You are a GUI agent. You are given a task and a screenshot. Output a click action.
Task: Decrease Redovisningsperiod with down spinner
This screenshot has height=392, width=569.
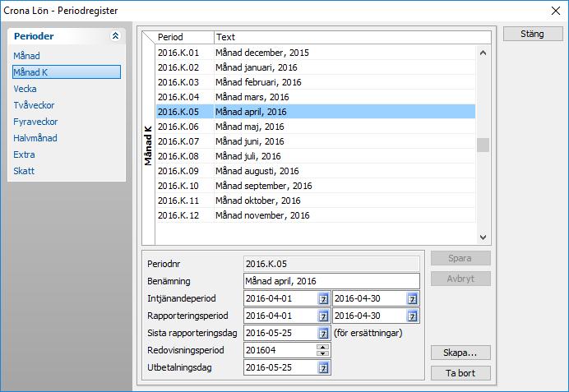[322, 353]
